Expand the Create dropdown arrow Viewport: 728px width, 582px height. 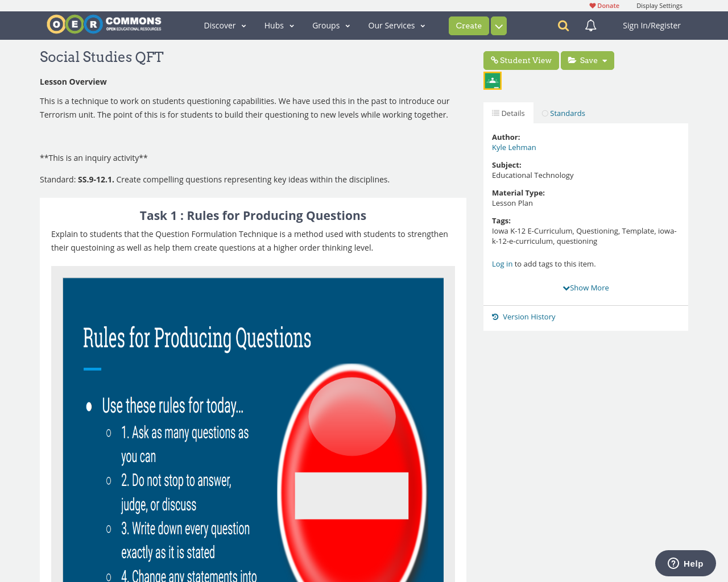[498, 25]
